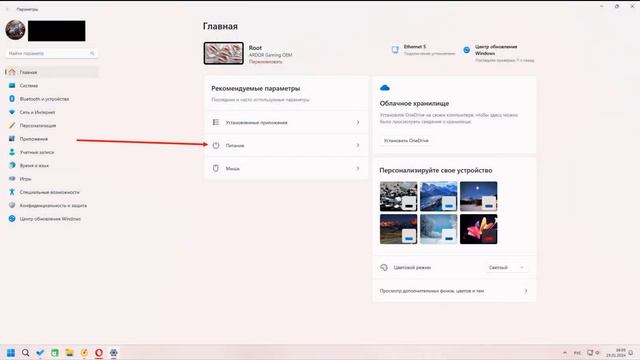This screenshot has height=360, width=640.
Task: Select the Приложения item in the sidebar
Action: (x=51, y=139)
